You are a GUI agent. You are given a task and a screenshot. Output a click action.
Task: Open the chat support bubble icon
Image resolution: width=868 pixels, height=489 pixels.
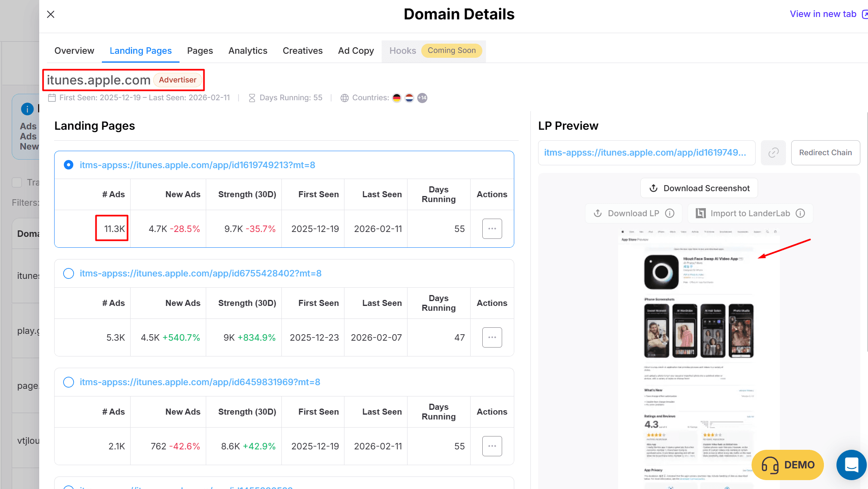pos(851,465)
